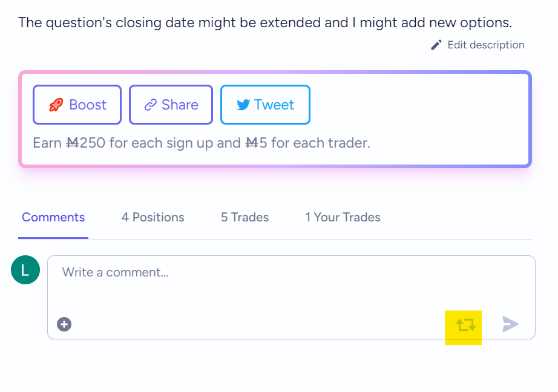Click the plus attachment icon in comment box
The width and height of the screenshot is (558, 392).
point(64,324)
